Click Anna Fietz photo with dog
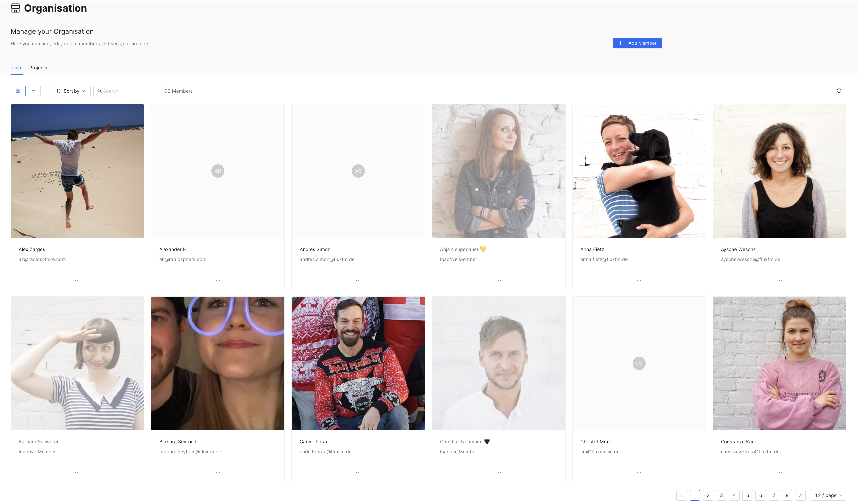Screen dimensions: 857x504 [x=639, y=171]
